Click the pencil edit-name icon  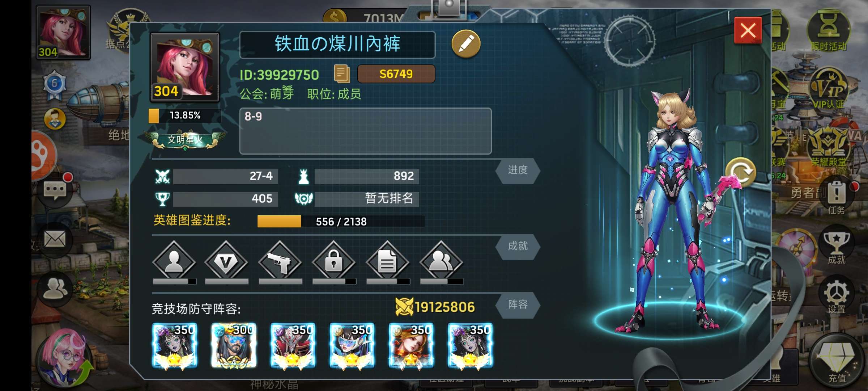pos(466,44)
